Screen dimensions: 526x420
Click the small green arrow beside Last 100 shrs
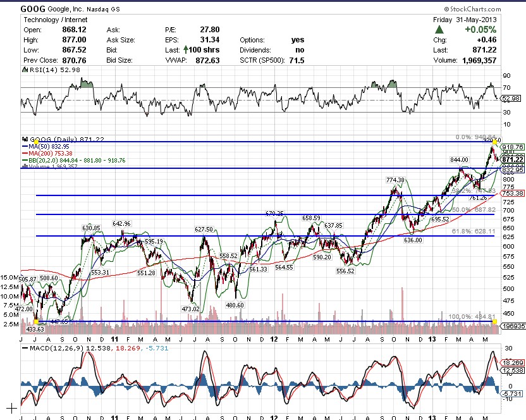pos(186,50)
